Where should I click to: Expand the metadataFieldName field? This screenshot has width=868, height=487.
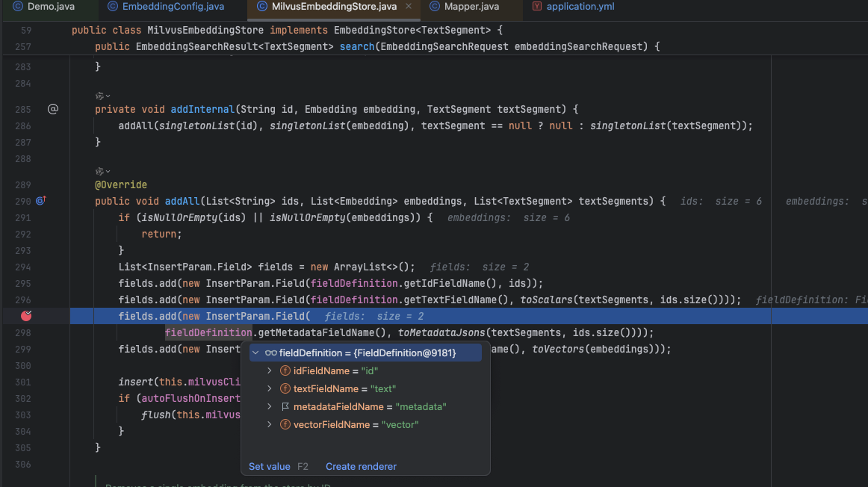270,407
